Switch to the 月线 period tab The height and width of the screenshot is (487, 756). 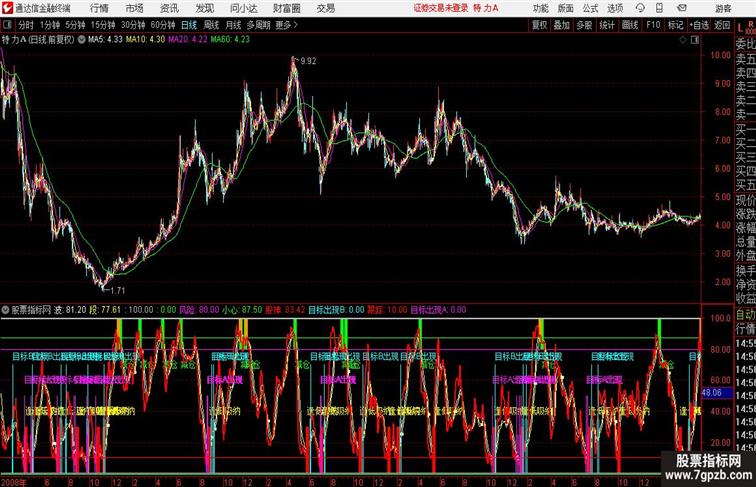[x=233, y=25]
